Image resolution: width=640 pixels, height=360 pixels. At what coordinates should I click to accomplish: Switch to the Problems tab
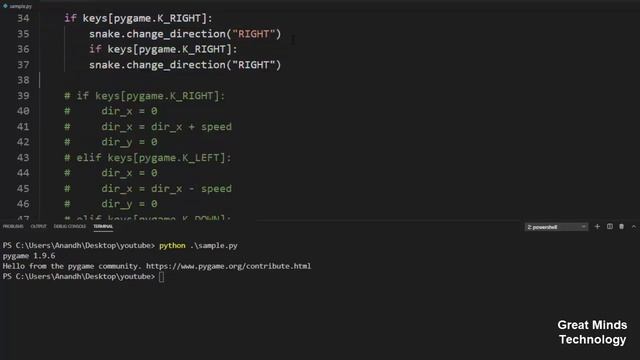tap(13, 226)
